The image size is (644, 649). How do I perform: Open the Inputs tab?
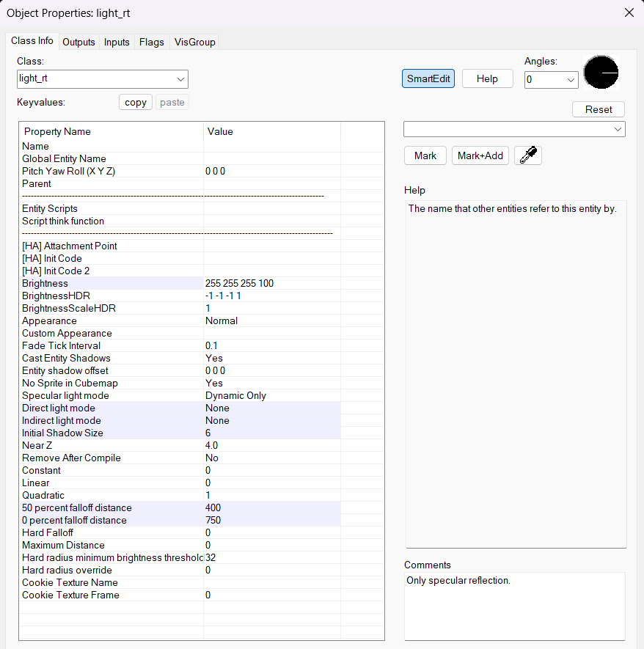coord(117,42)
